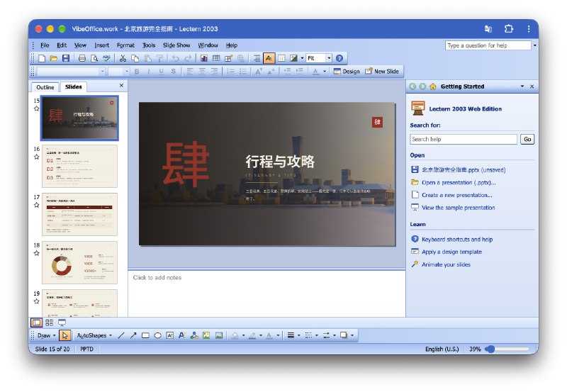This screenshot has width=567, height=392.
Task: Open the File menu
Action: point(45,45)
